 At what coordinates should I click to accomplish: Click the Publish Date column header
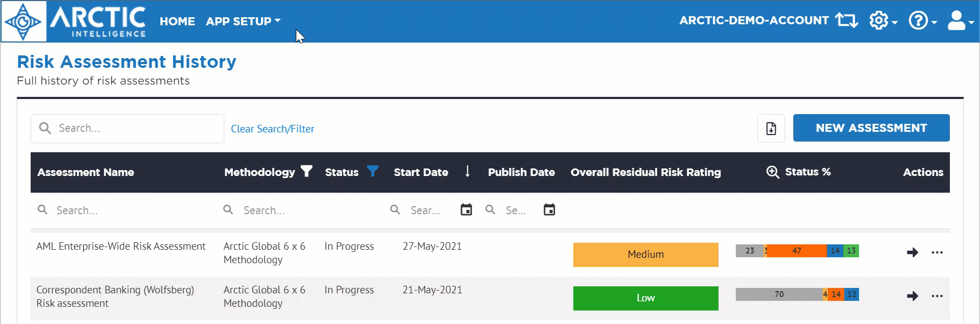(521, 172)
